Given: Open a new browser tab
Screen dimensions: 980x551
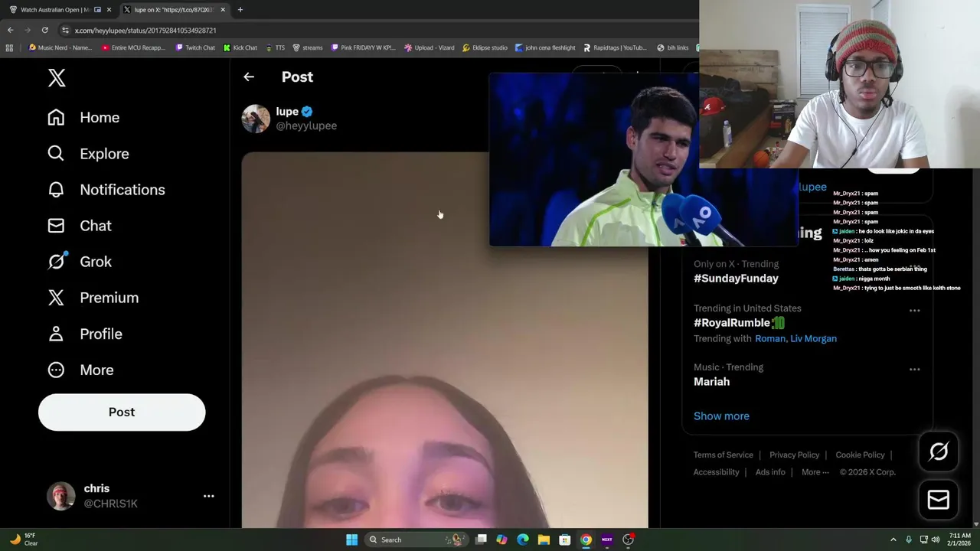Looking at the screenshot, I should (x=240, y=10).
